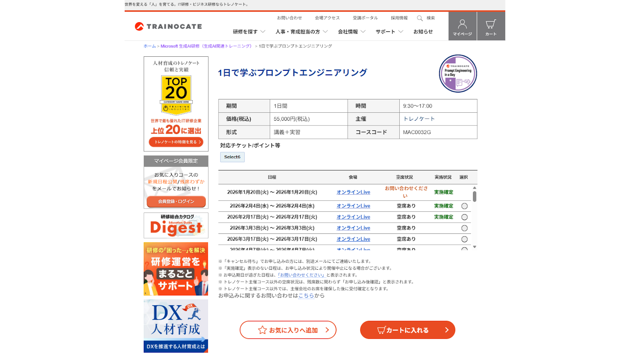Open the お問い合わせ header link
Viewport: 644px width, 355px height.
point(289,18)
